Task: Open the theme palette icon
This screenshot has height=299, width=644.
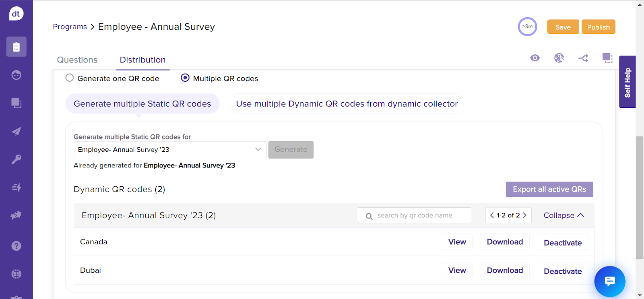Action: point(559,58)
